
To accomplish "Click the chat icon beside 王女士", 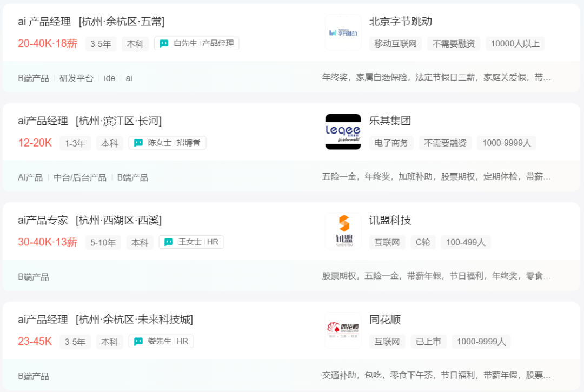I will pyautogui.click(x=169, y=242).
